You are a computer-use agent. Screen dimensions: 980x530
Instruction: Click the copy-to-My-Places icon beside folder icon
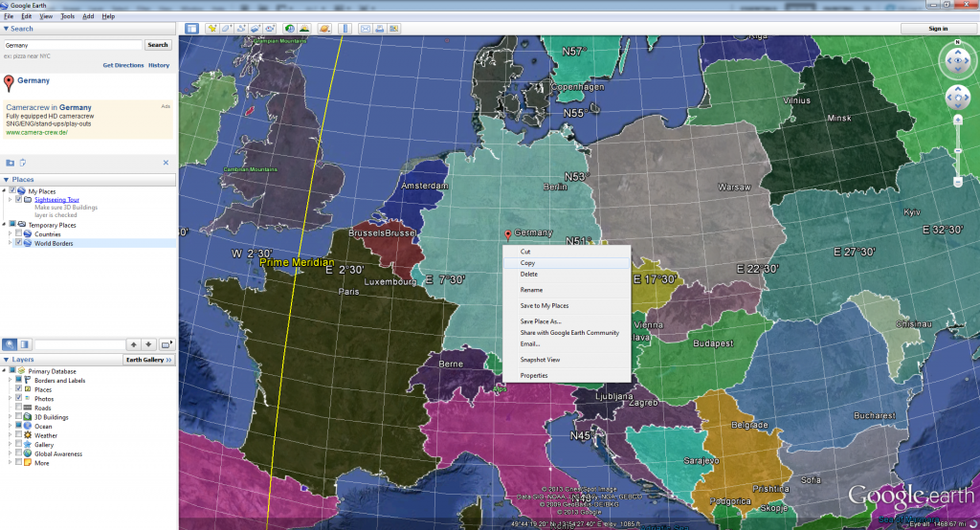point(23,163)
